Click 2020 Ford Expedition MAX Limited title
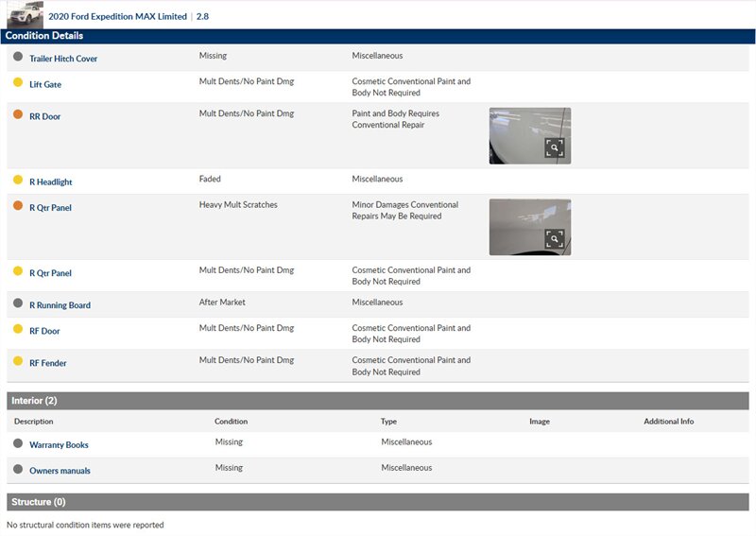 (x=117, y=17)
